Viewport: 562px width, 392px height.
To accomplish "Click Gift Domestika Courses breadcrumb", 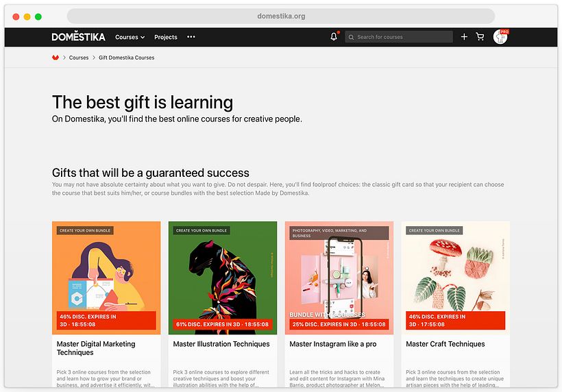I will pyautogui.click(x=127, y=58).
